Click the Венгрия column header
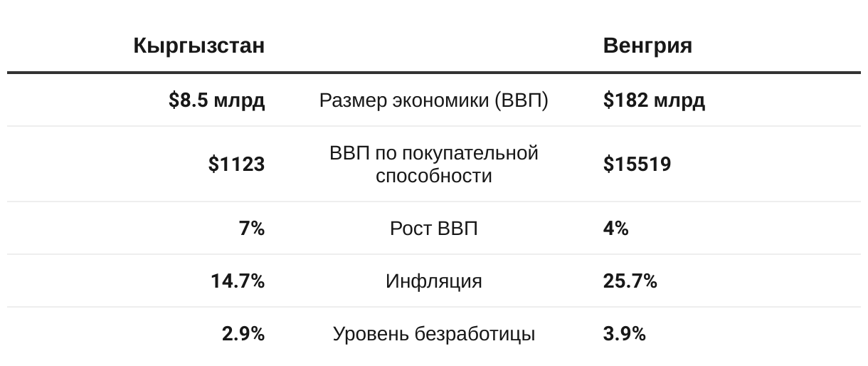The height and width of the screenshot is (366, 868). coord(647,46)
